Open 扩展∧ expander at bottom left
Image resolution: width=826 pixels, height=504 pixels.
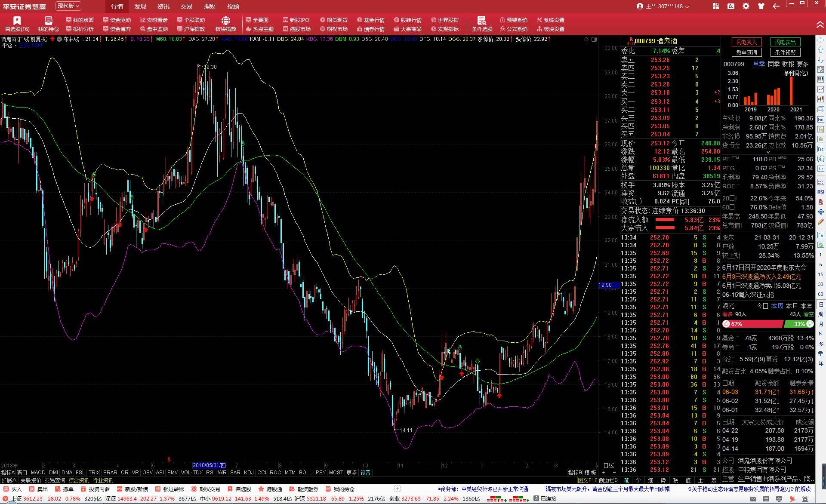[x=9, y=480]
